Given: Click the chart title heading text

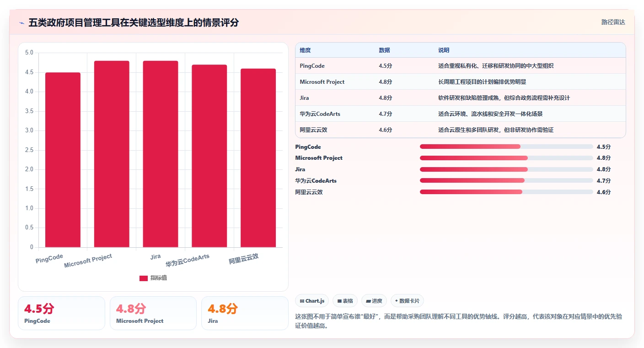Looking at the screenshot, I should [x=134, y=22].
